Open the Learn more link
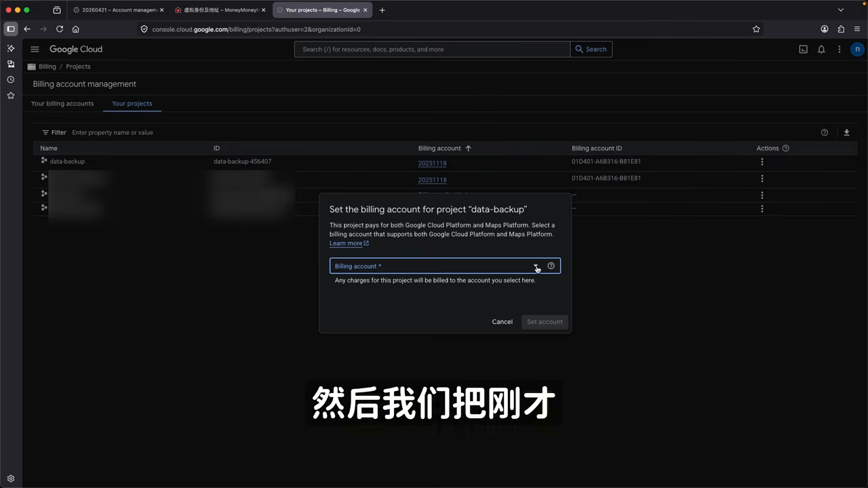The height and width of the screenshot is (488, 868). 349,243
